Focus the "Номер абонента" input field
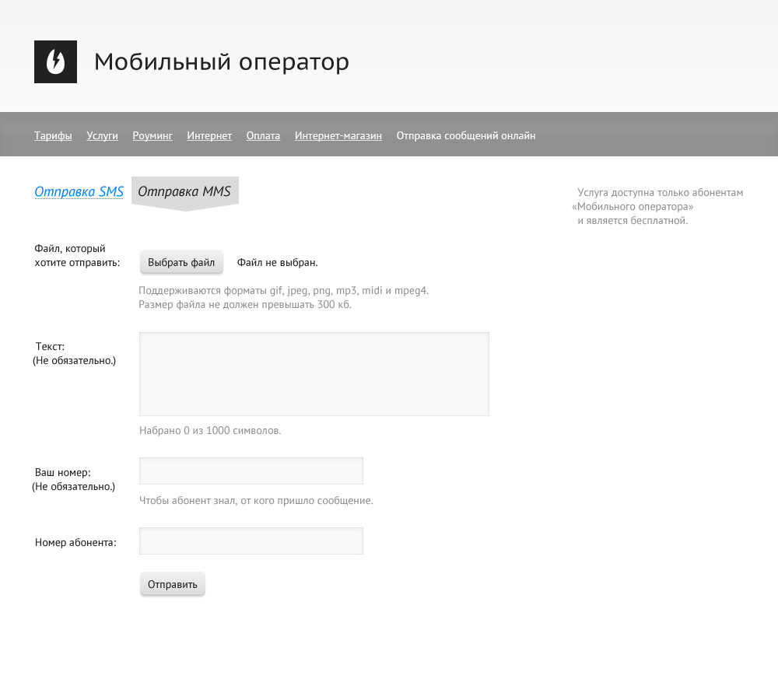Image resolution: width=778 pixels, height=700 pixels. pos(251,541)
